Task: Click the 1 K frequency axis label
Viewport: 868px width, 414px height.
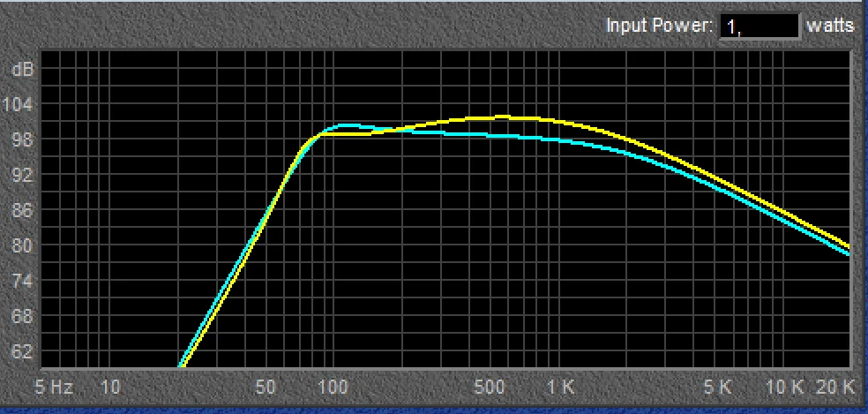Action: [560, 387]
